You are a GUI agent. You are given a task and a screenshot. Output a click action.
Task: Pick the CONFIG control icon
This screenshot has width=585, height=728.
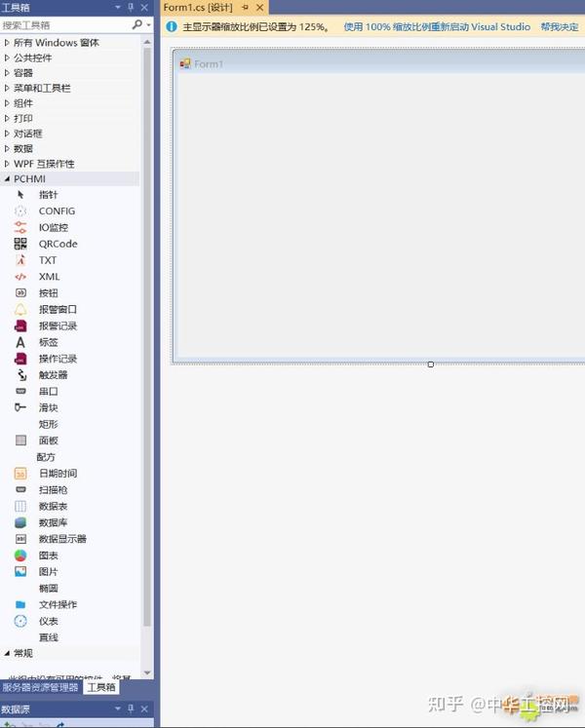pyautogui.click(x=20, y=211)
